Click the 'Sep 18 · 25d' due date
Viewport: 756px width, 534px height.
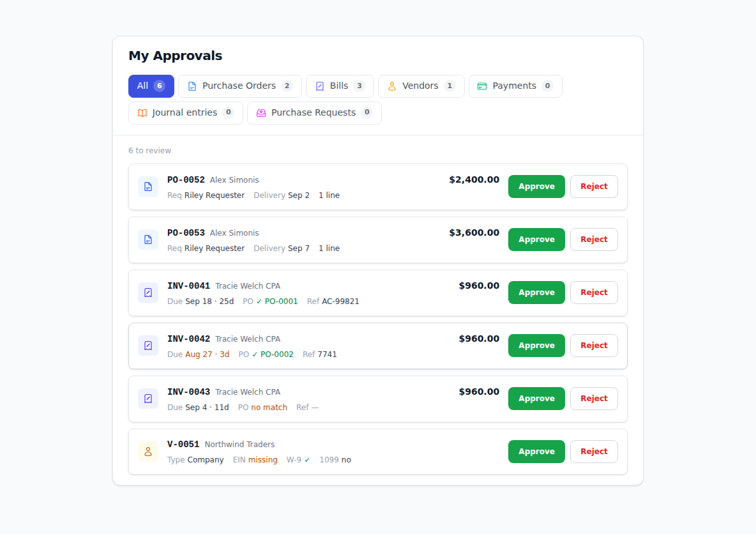tap(209, 301)
